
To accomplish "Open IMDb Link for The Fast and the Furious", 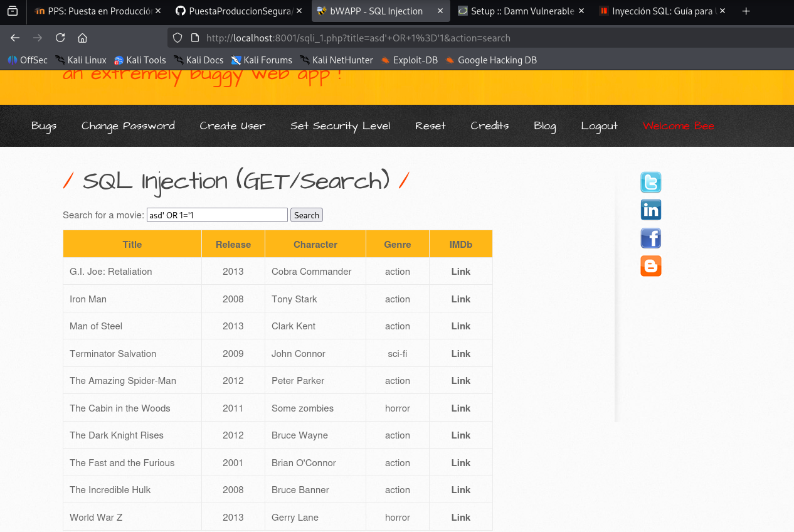I will 461,463.
